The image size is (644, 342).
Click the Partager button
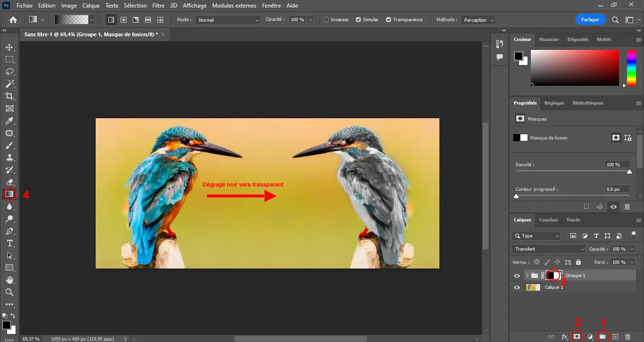click(x=590, y=20)
